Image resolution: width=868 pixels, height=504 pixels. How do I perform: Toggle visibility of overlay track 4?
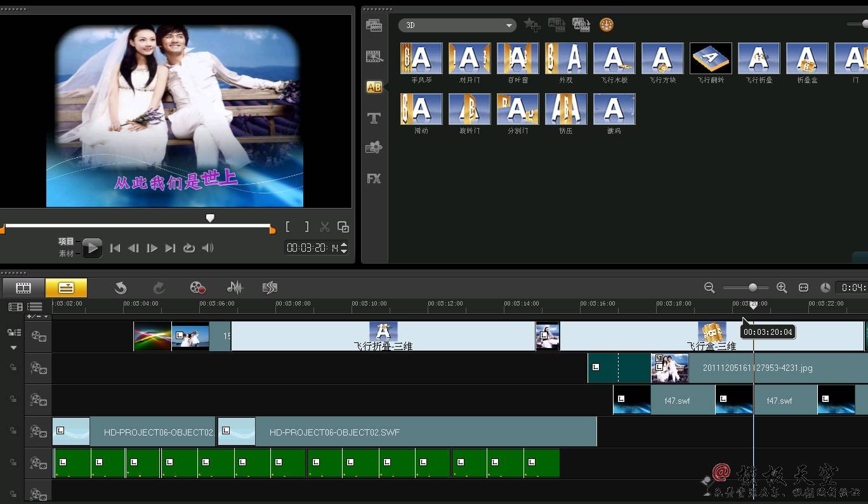point(39,463)
